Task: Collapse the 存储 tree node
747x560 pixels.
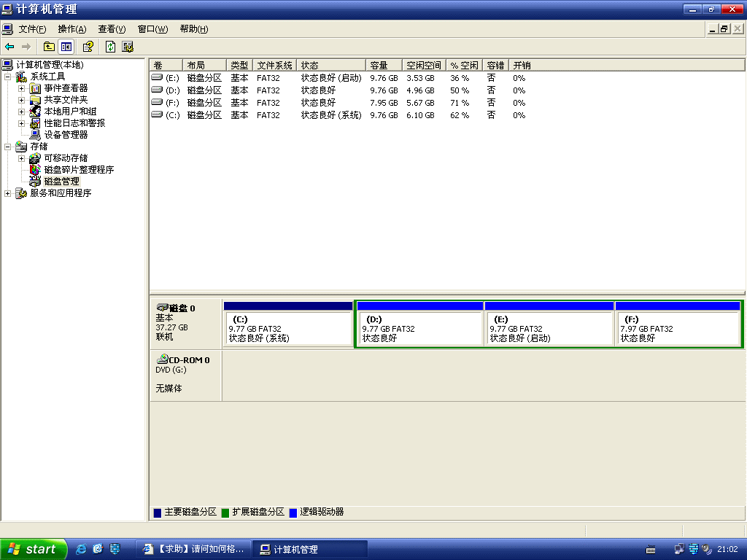Action: pos(8,147)
